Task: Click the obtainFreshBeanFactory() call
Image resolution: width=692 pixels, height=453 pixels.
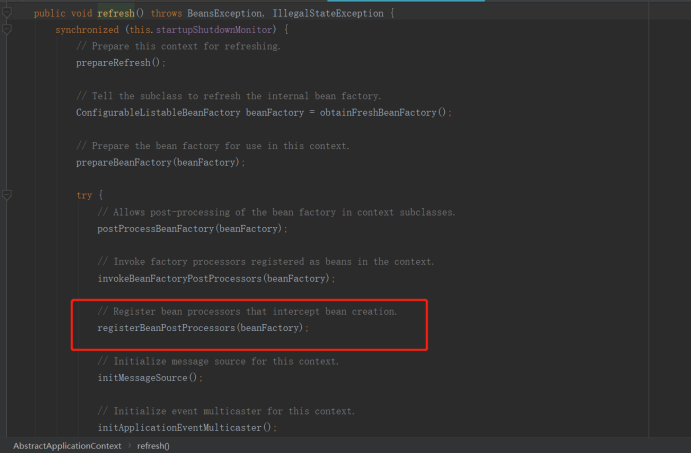Action: pyautogui.click(x=383, y=113)
